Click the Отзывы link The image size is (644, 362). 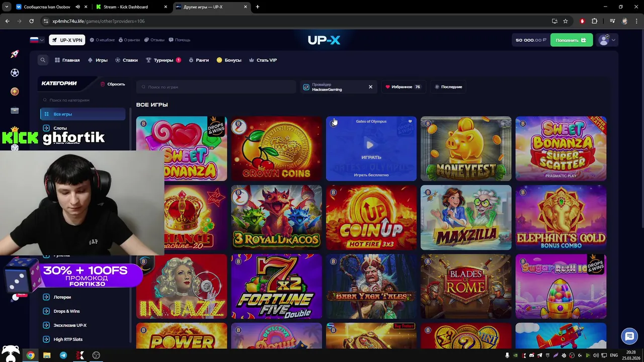[154, 40]
